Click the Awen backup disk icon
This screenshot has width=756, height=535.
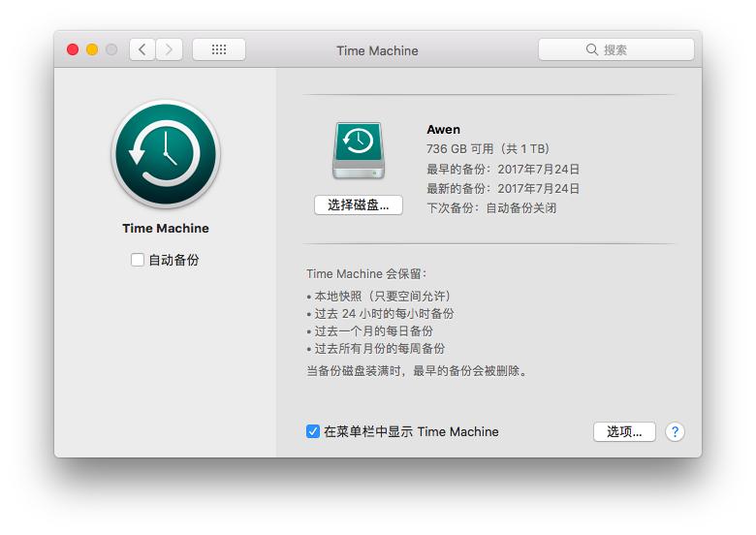coord(359,150)
